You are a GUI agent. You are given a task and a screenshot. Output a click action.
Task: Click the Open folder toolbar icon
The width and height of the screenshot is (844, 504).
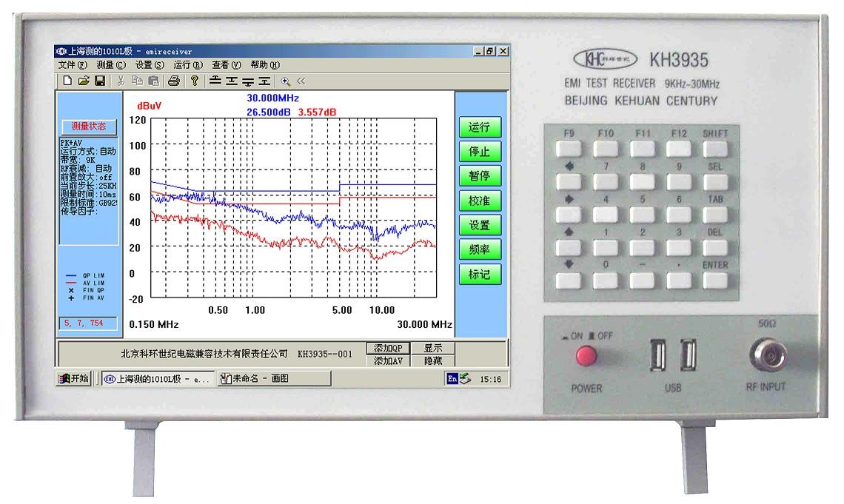84,81
